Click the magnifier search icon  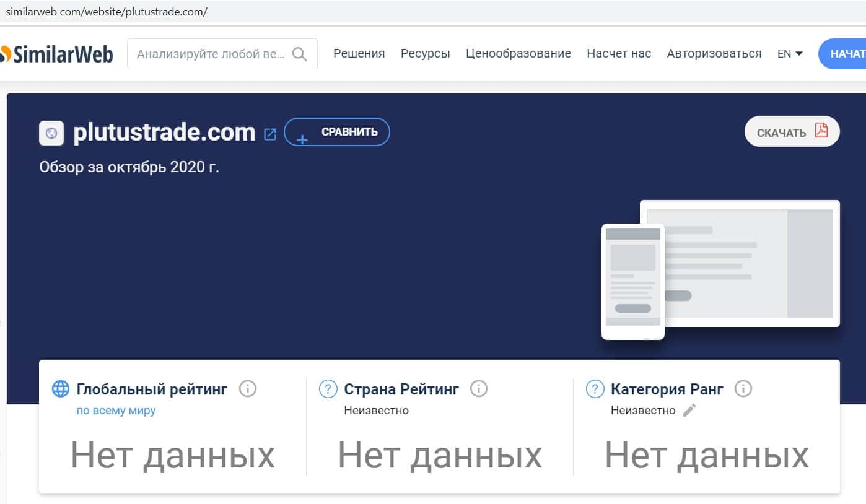pyautogui.click(x=299, y=54)
